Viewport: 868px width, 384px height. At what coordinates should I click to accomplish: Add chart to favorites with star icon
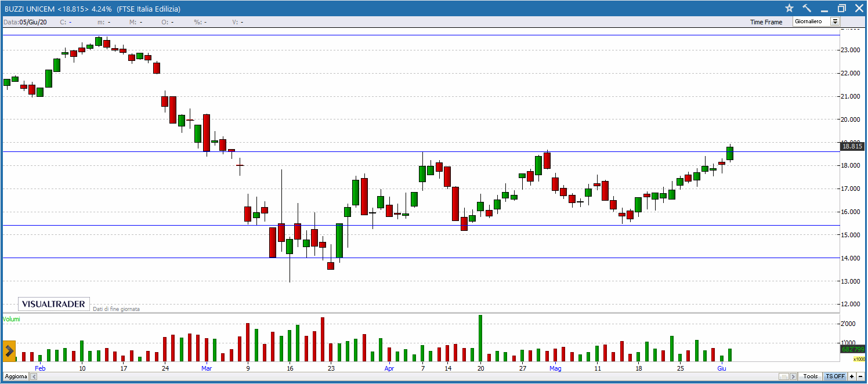coord(789,8)
